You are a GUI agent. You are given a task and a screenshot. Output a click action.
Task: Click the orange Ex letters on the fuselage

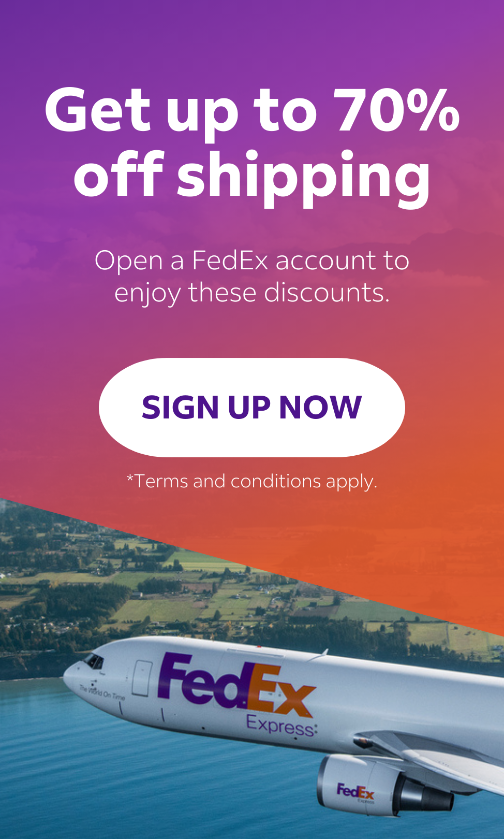click(x=282, y=691)
